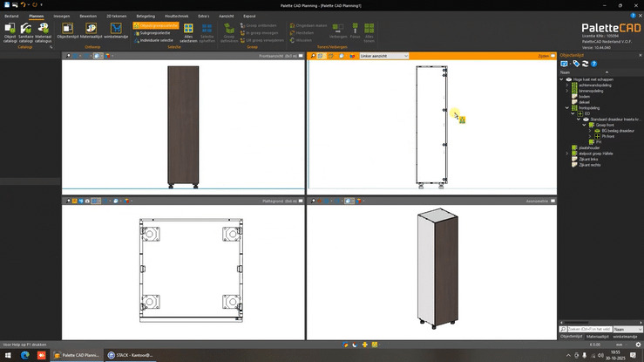This screenshot has height=362, width=644.
Task: Choose Individuele selectie mode
Action: (156, 40)
